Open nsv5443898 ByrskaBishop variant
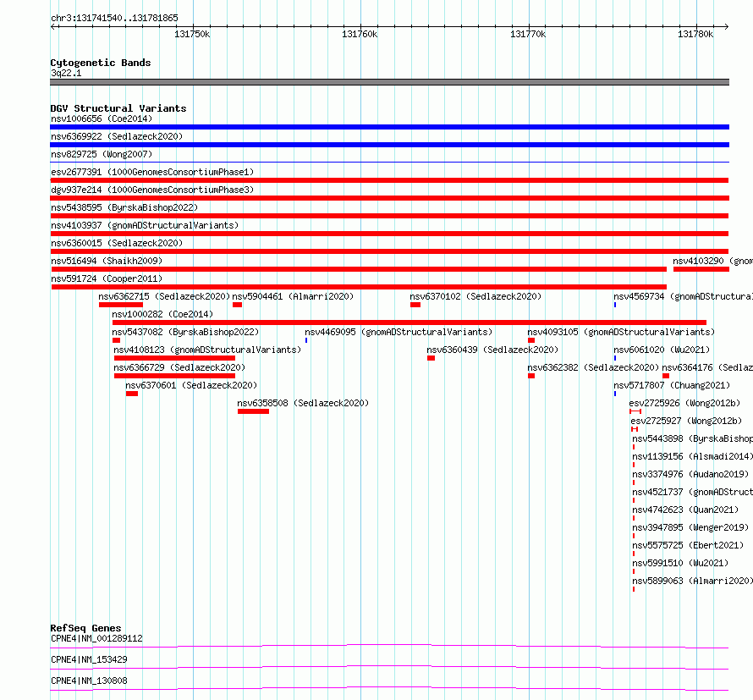The height and width of the screenshot is (700, 753). [x=692, y=438]
